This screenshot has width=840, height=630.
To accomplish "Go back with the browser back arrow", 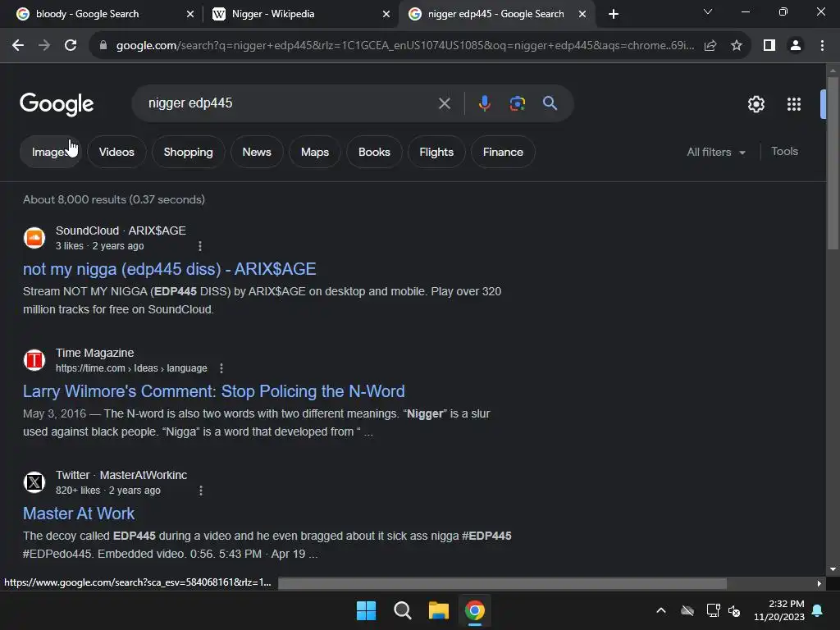I will (x=18, y=46).
